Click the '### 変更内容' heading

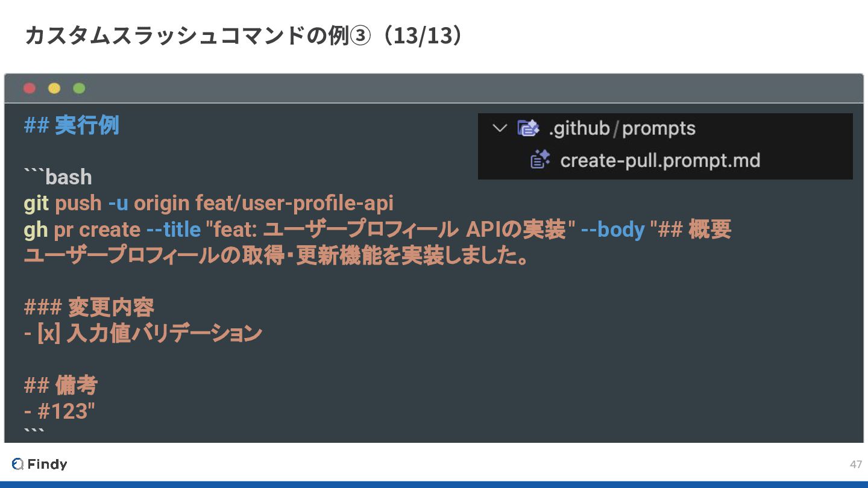tap(89, 307)
